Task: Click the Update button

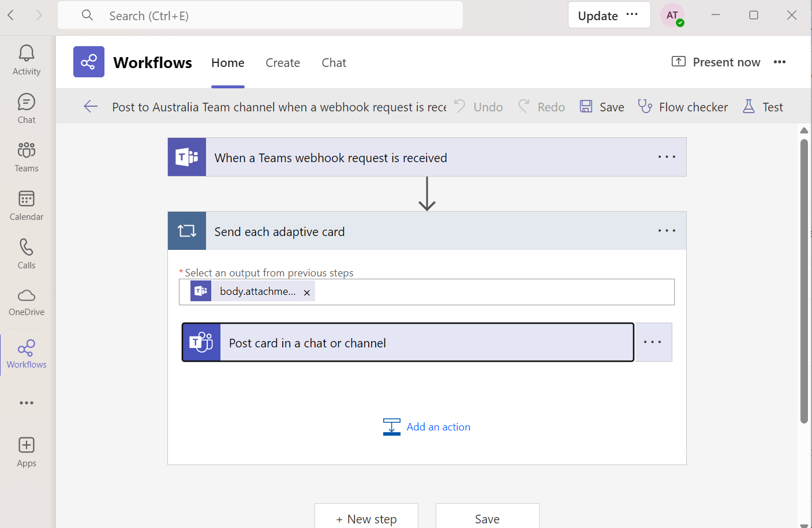Action: 598,16
